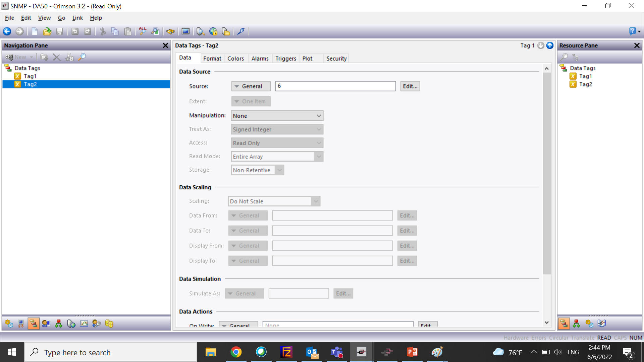Create a new database file via toolbar
The image size is (644, 362).
[35, 32]
